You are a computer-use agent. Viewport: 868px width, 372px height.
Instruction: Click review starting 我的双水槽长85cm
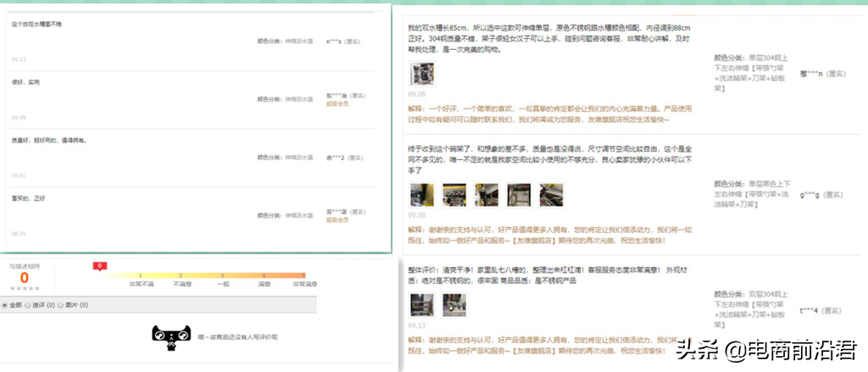[x=549, y=39]
